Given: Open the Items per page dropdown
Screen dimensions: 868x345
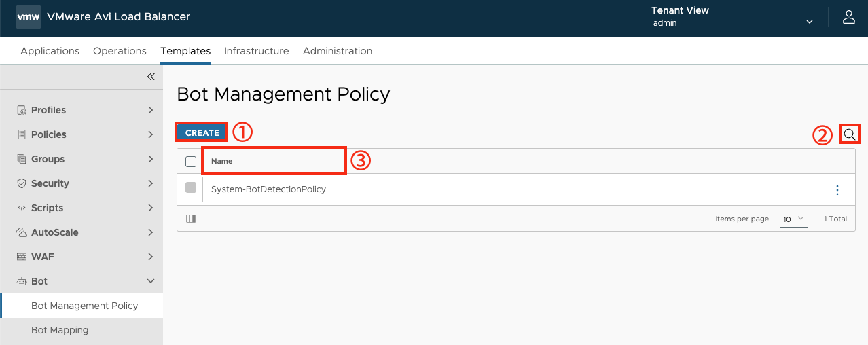Looking at the screenshot, I should (793, 219).
